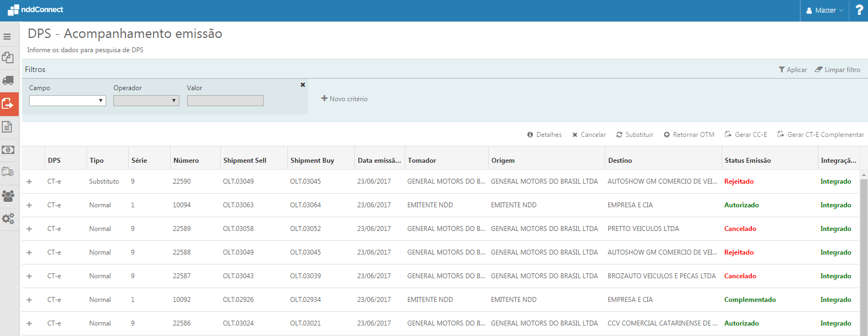Expand row for número 10094
868x336 pixels.
[29, 205]
